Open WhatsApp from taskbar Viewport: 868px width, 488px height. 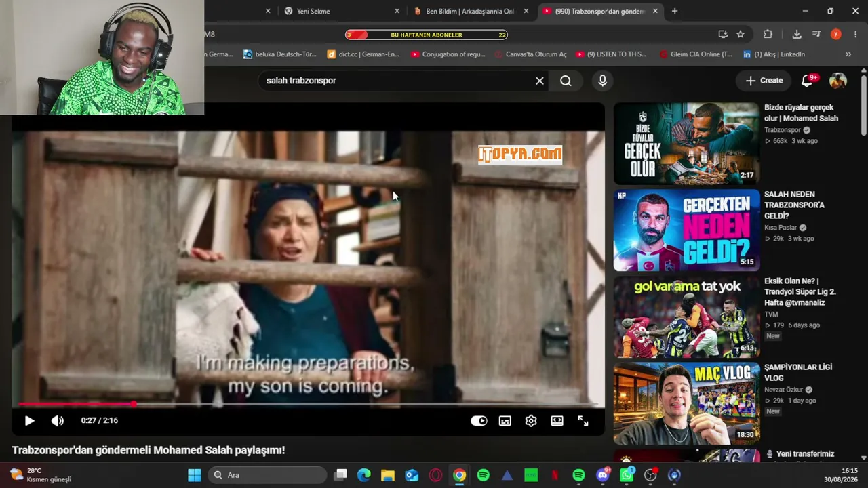[627, 475]
